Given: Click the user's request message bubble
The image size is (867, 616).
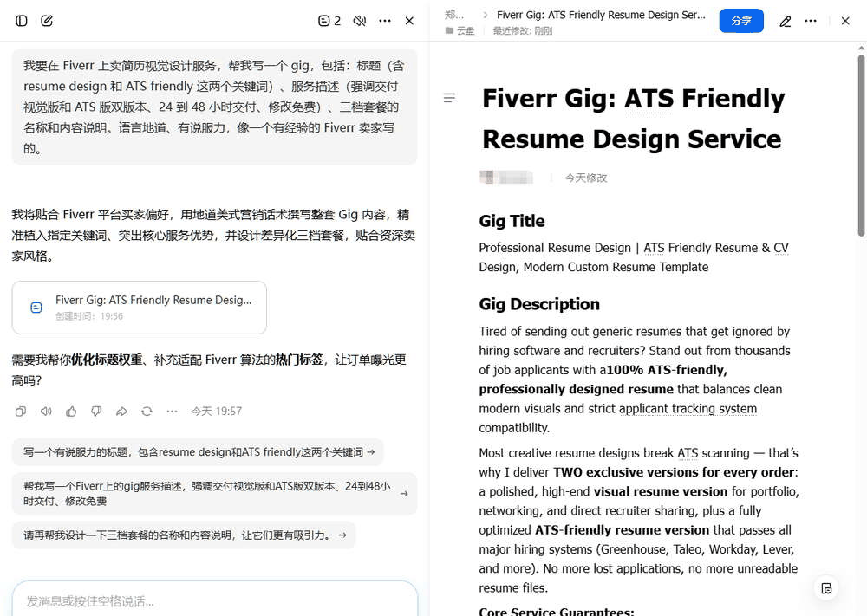Looking at the screenshot, I should point(214,107).
